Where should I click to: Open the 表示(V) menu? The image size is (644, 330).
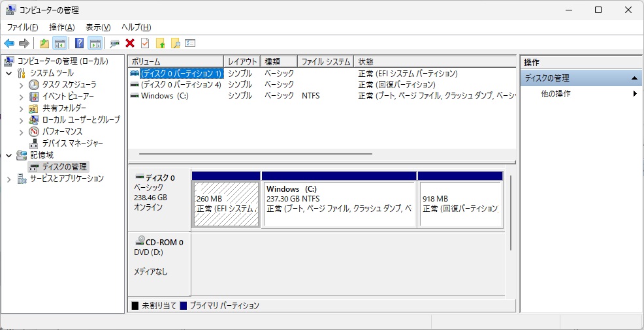pos(98,27)
